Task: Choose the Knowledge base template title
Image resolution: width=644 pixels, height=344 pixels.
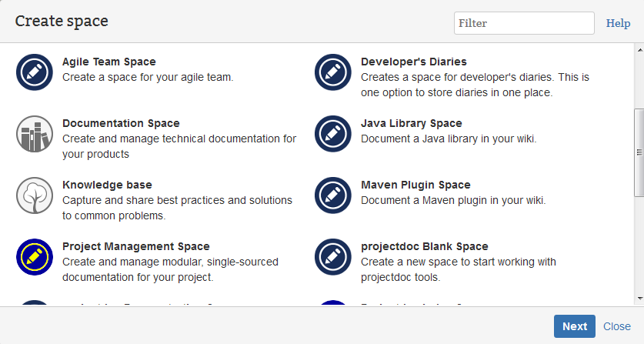Action: pyautogui.click(x=107, y=185)
